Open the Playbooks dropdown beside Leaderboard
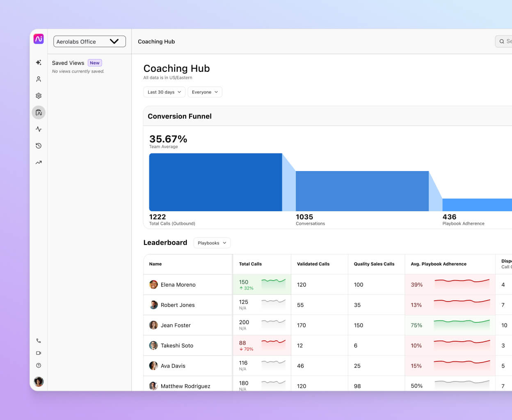This screenshot has height=420, width=512. 212,243
